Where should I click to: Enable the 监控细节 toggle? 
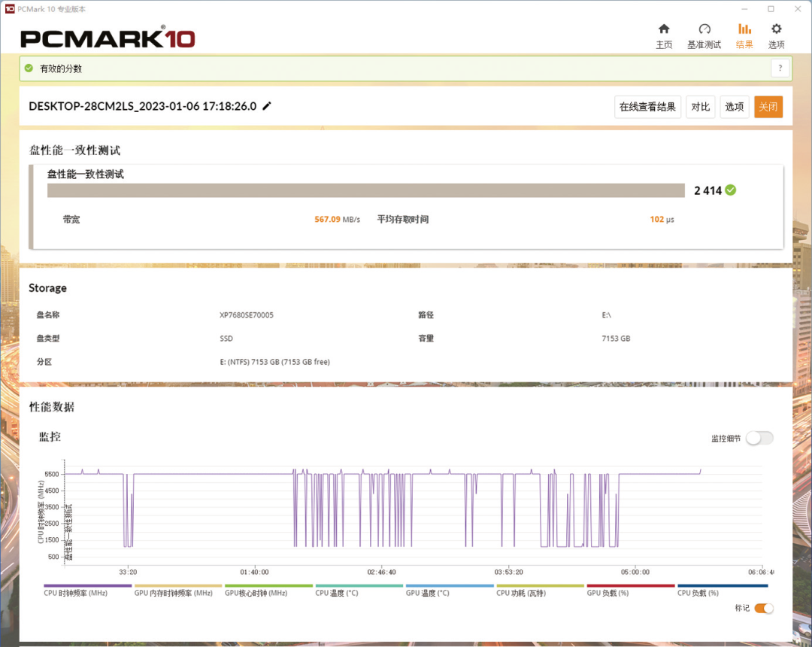(759, 437)
